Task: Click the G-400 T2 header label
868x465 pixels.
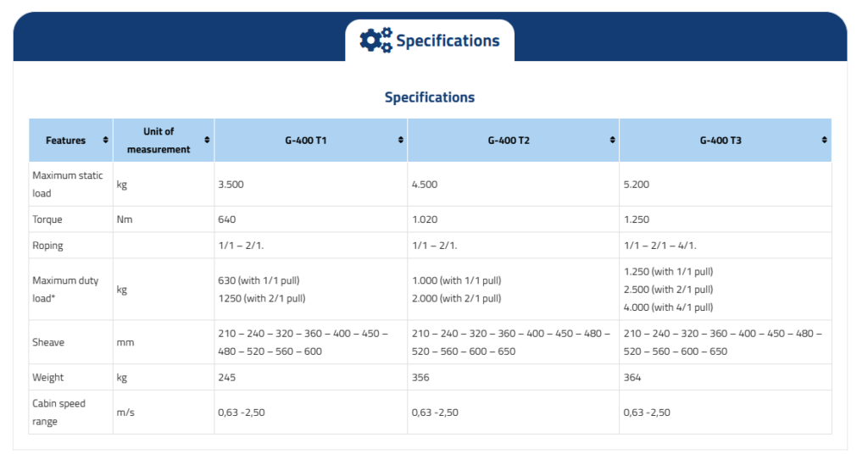Action: point(509,141)
